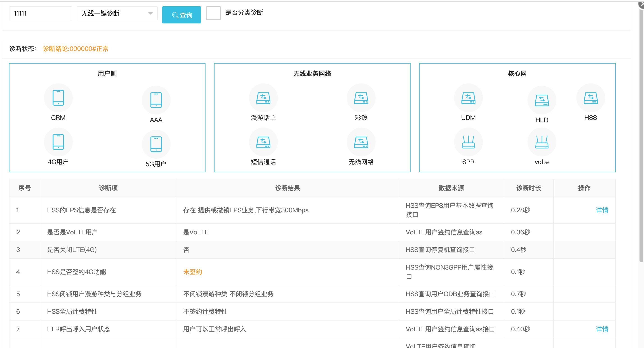Viewport: 644px width, 348px height.
Task: Click the 0.36秒 duration cell
Action: 528,232
